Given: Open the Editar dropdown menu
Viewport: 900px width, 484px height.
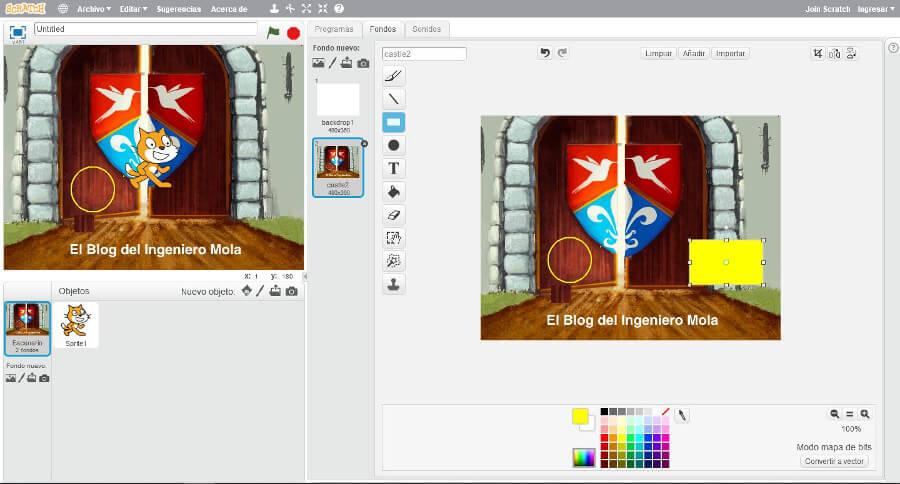Looking at the screenshot, I should [x=133, y=8].
